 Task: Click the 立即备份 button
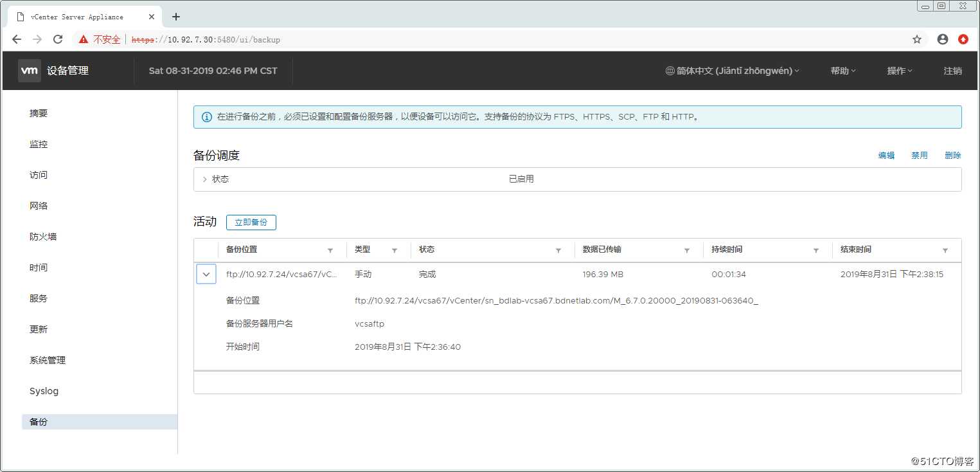(x=251, y=222)
